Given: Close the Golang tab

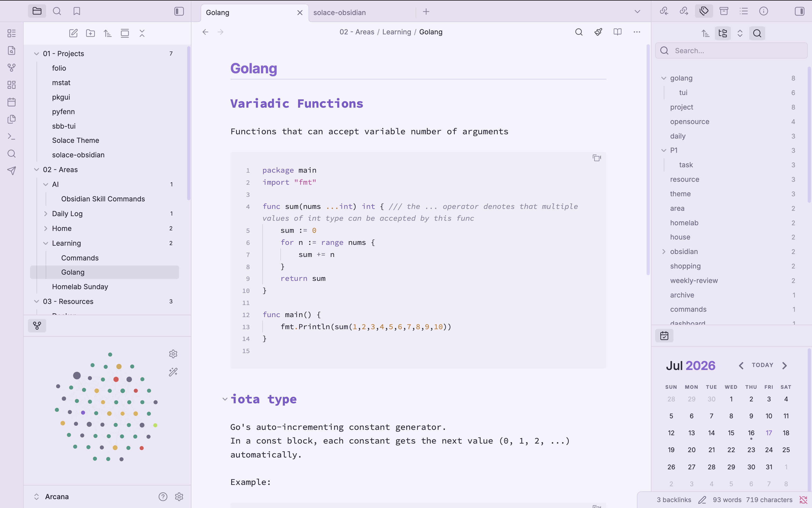Looking at the screenshot, I should [300, 13].
